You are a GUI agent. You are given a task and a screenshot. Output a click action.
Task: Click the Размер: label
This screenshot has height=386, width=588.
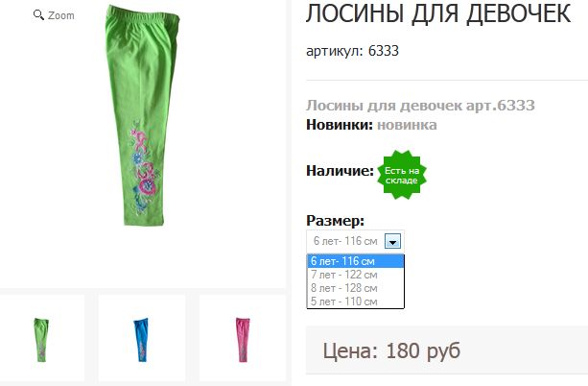336,221
